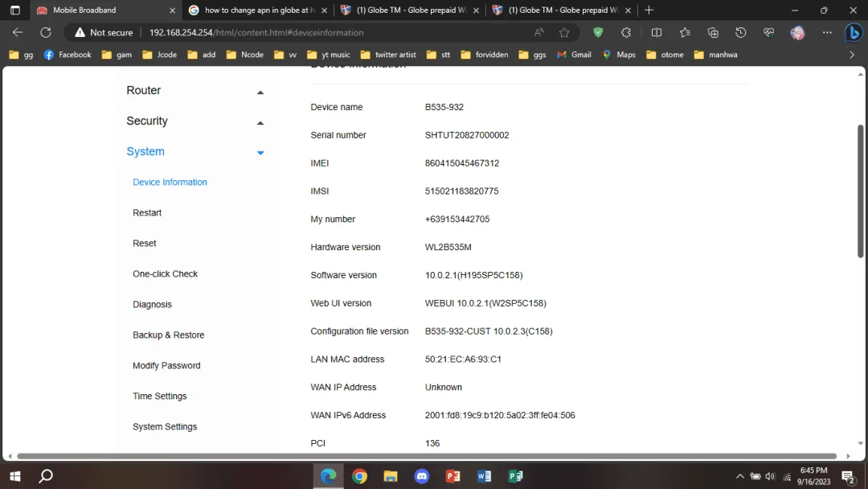Open Windows taskbar search
This screenshot has height=489, width=868.
(46, 476)
